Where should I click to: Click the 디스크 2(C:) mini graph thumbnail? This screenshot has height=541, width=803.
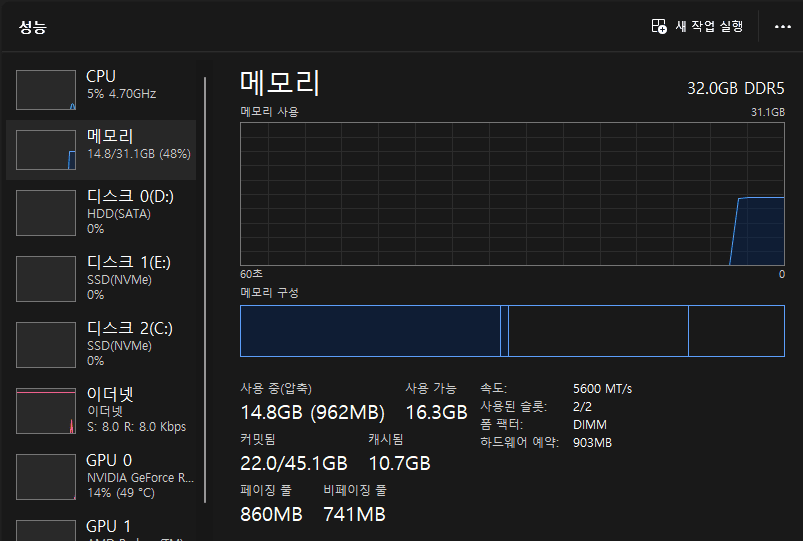point(46,345)
